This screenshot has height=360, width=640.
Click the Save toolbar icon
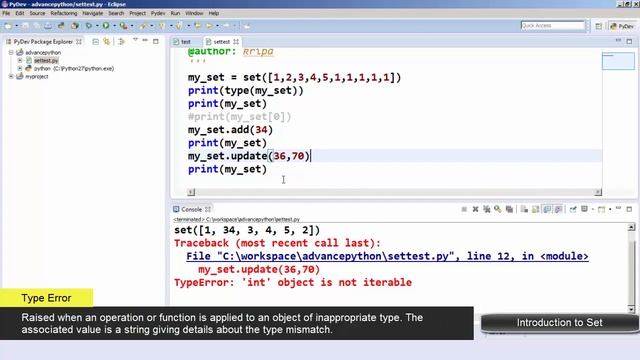click(26, 26)
